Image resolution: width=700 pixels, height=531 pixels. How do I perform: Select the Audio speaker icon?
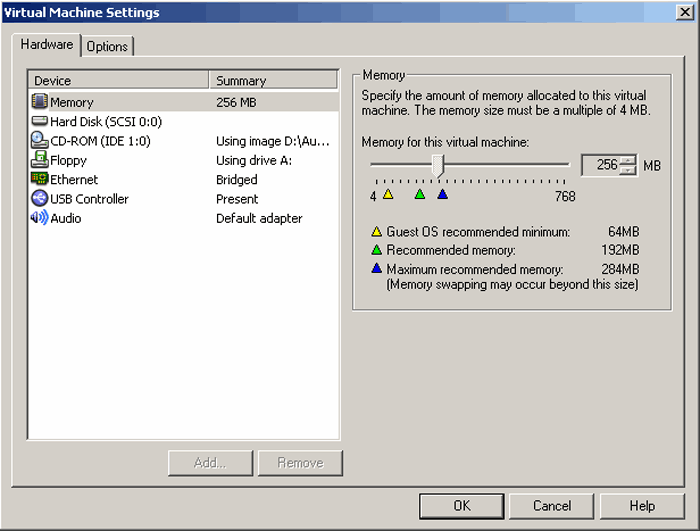click(40, 218)
